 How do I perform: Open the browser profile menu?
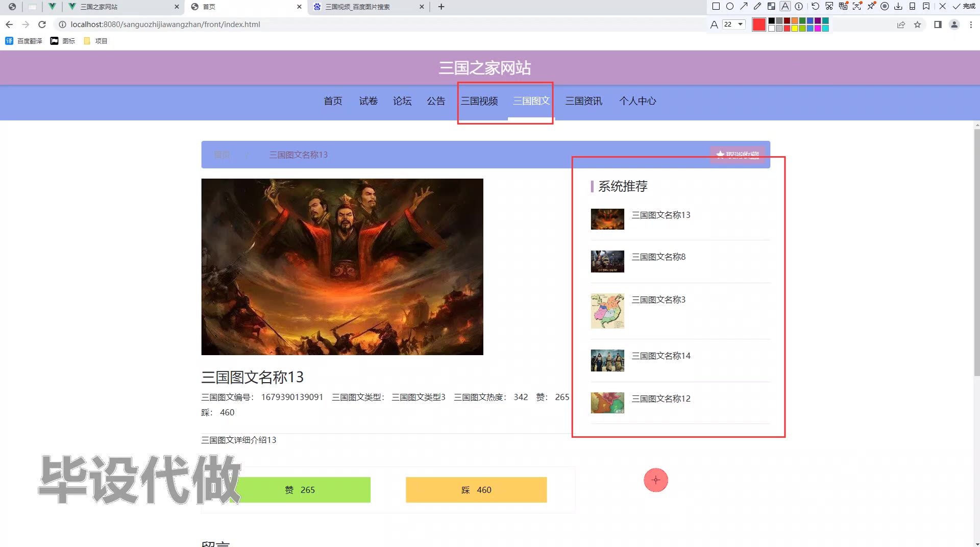pyautogui.click(x=954, y=24)
